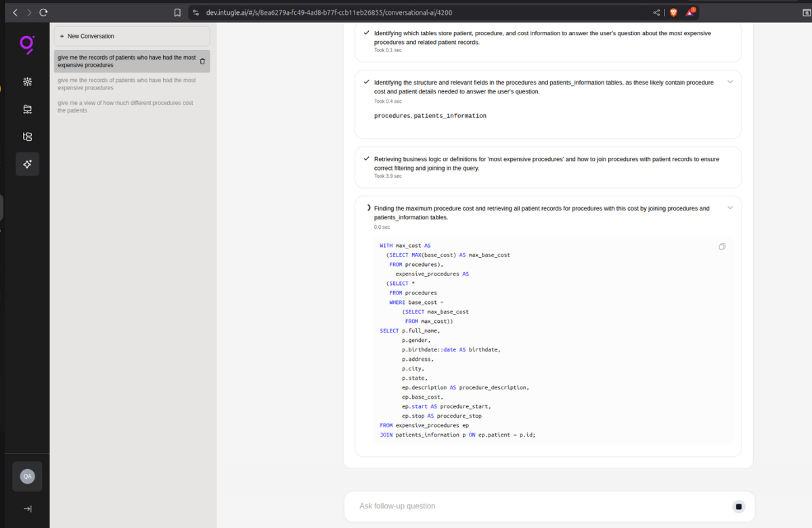The height and width of the screenshot is (528, 812).
Task: Collapse the 'Identifying the structure' step chevron
Action: click(x=729, y=82)
